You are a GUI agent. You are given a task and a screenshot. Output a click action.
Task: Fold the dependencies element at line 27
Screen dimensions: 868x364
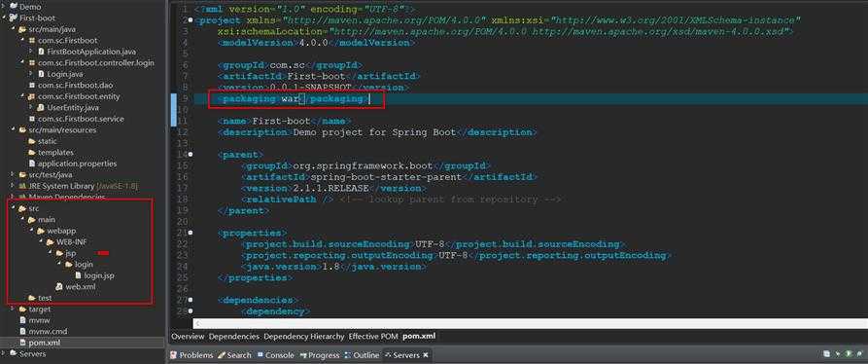click(x=191, y=300)
